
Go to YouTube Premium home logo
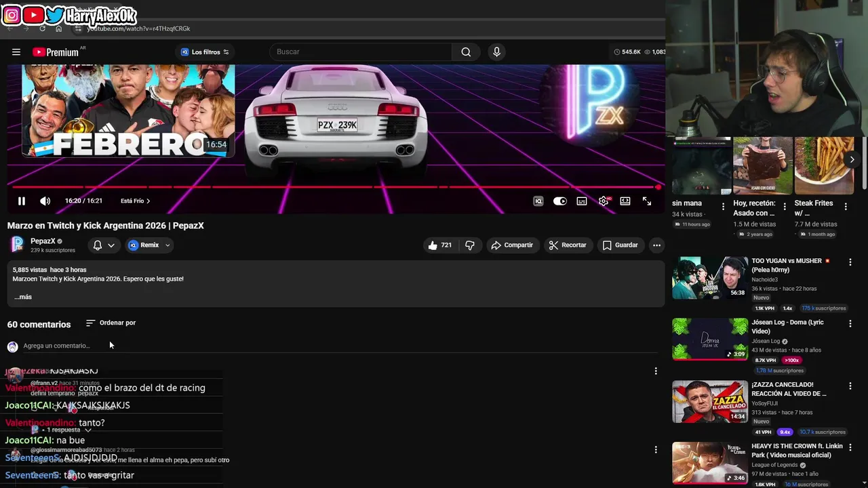tap(56, 52)
